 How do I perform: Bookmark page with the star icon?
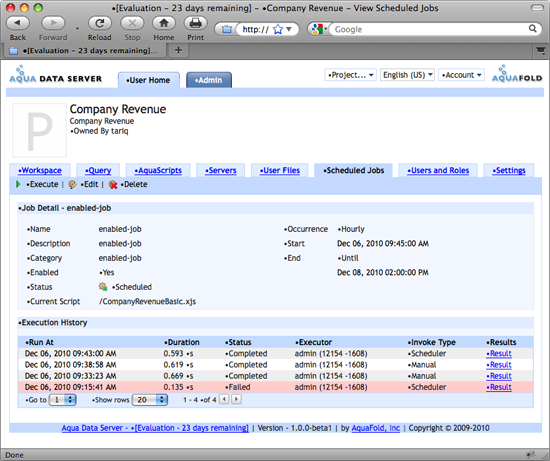click(x=277, y=29)
